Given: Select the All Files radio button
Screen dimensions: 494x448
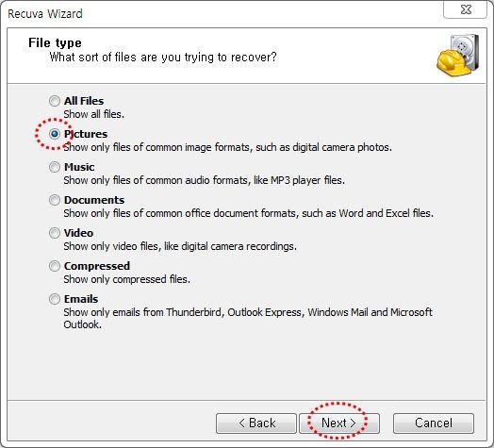Looking at the screenshot, I should click(55, 101).
